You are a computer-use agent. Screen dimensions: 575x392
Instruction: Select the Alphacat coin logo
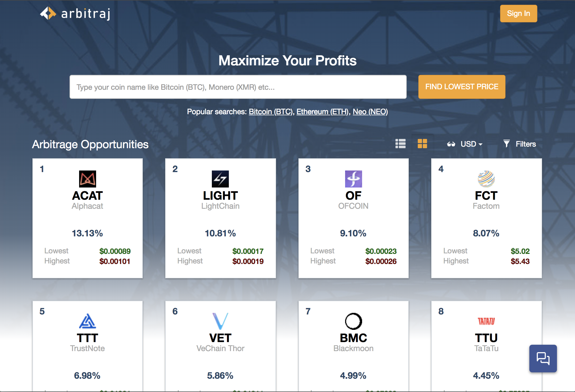click(87, 179)
